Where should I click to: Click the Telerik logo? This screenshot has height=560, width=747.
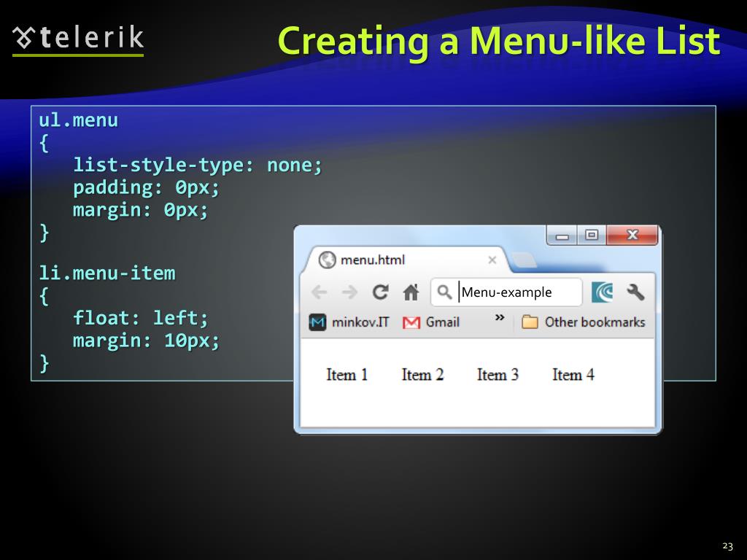[x=78, y=39]
